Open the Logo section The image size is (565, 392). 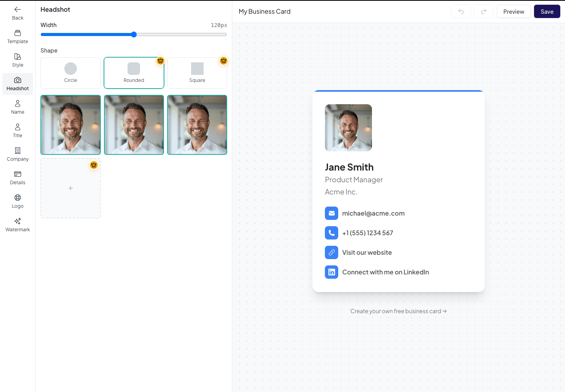click(18, 201)
